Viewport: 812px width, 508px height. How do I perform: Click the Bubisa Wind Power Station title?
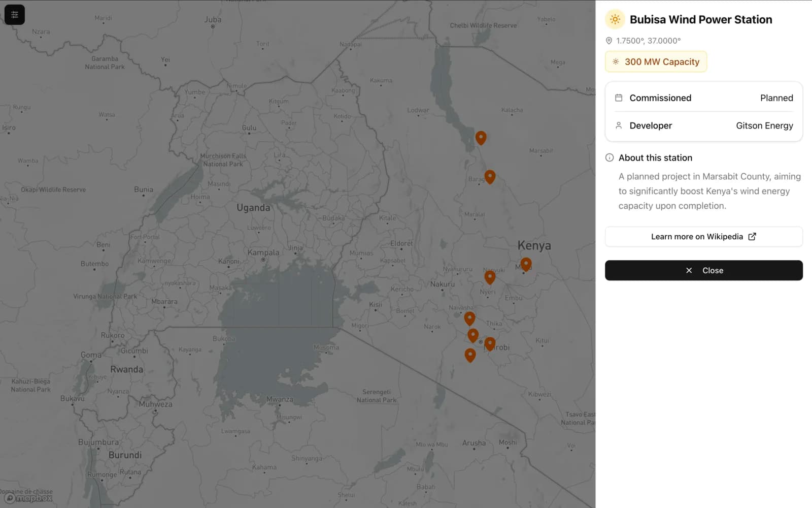(701, 19)
